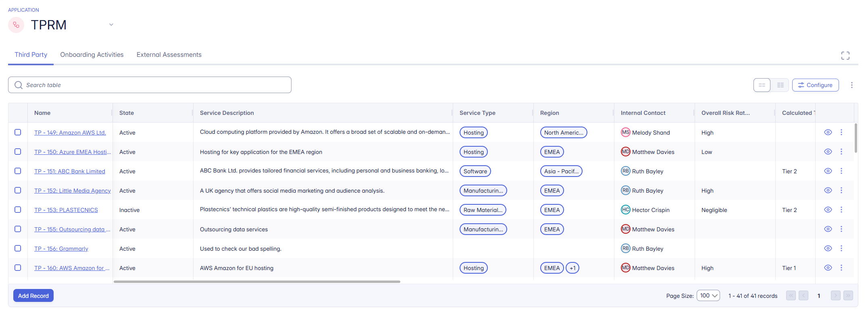Screen dimensions: 868x318
Task: Click the horizontal table scrollbar
Action: click(x=257, y=282)
